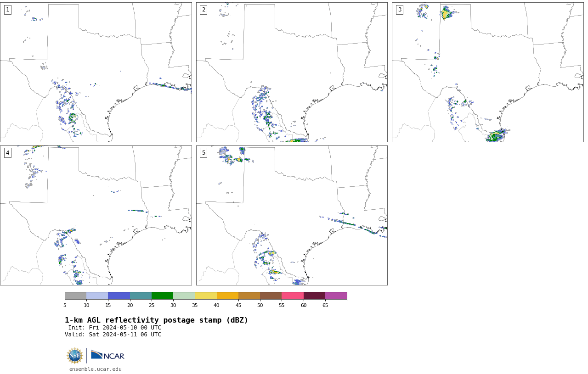Click the NCAR logo
This screenshot has width=588, height=374.
click(107, 355)
